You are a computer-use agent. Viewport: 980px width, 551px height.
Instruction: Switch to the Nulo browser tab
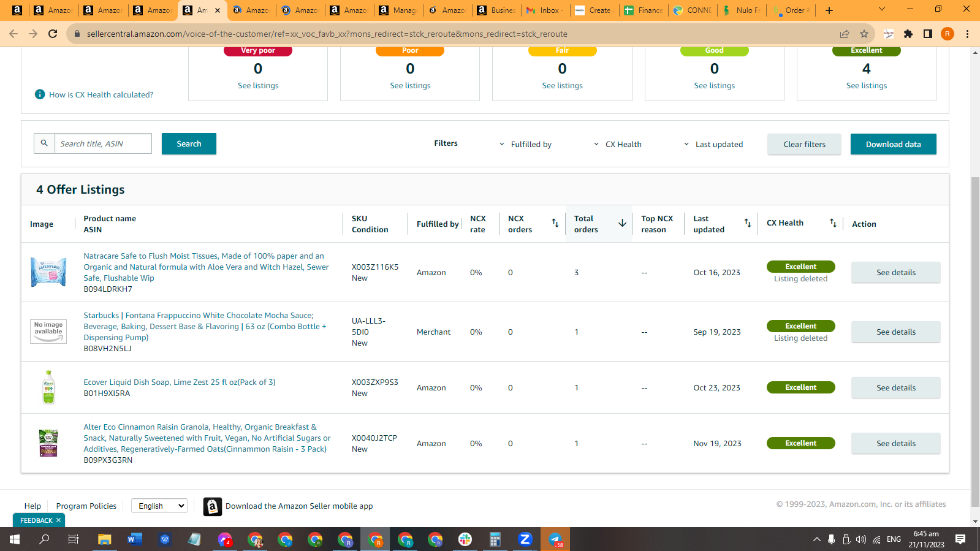(742, 10)
